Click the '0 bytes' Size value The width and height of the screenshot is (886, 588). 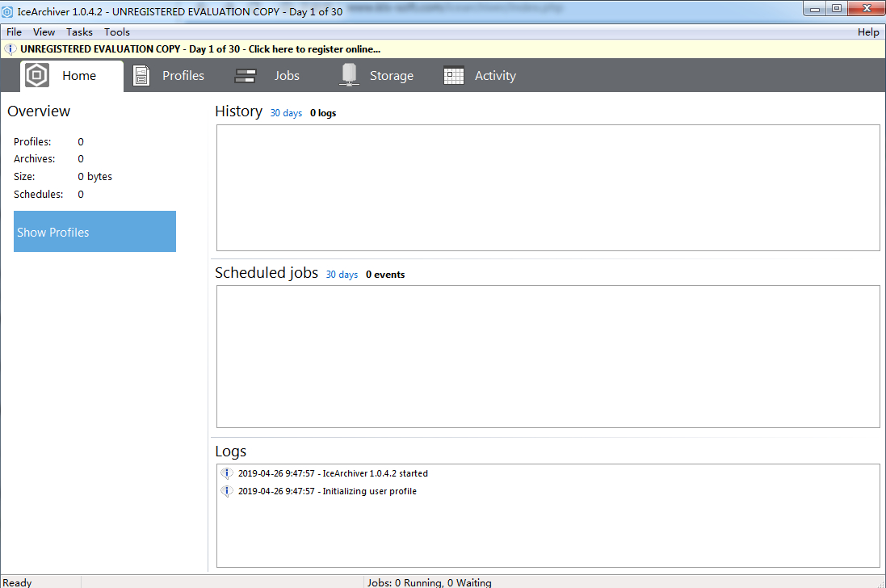point(95,176)
